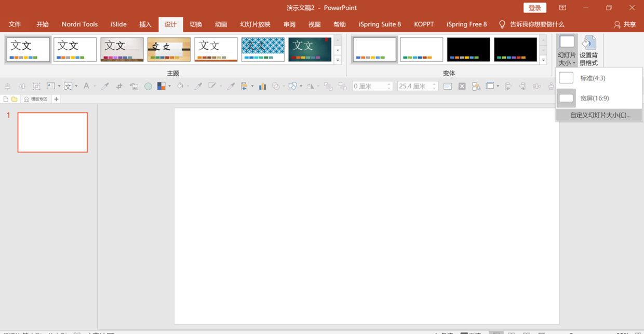The height and width of the screenshot is (334, 644).
Task: Click the bar chart icon
Action: click(x=262, y=86)
